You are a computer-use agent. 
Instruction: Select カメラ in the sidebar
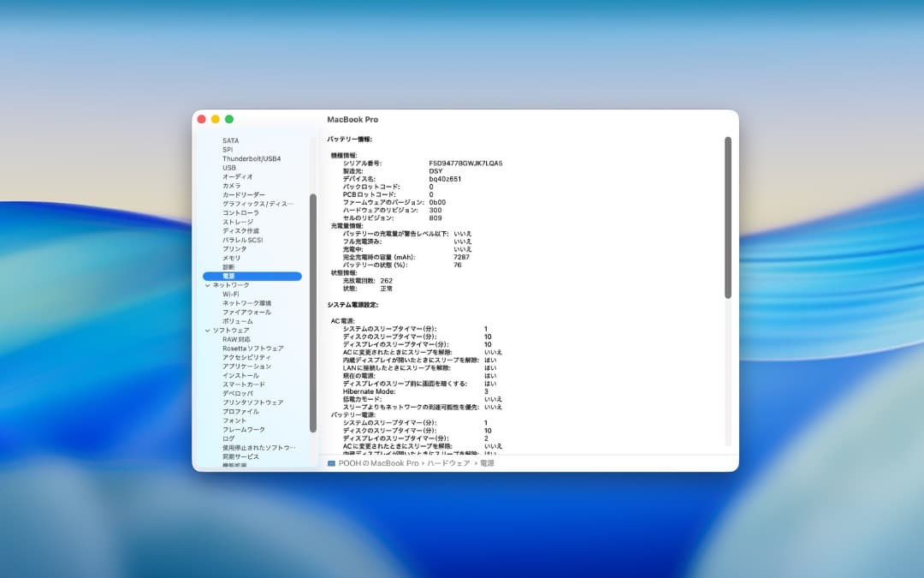click(x=232, y=186)
